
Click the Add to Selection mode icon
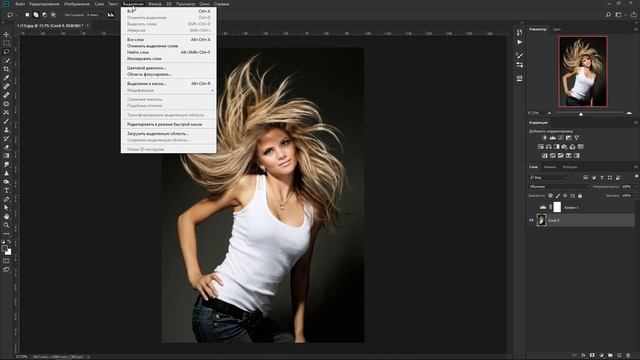36,15
